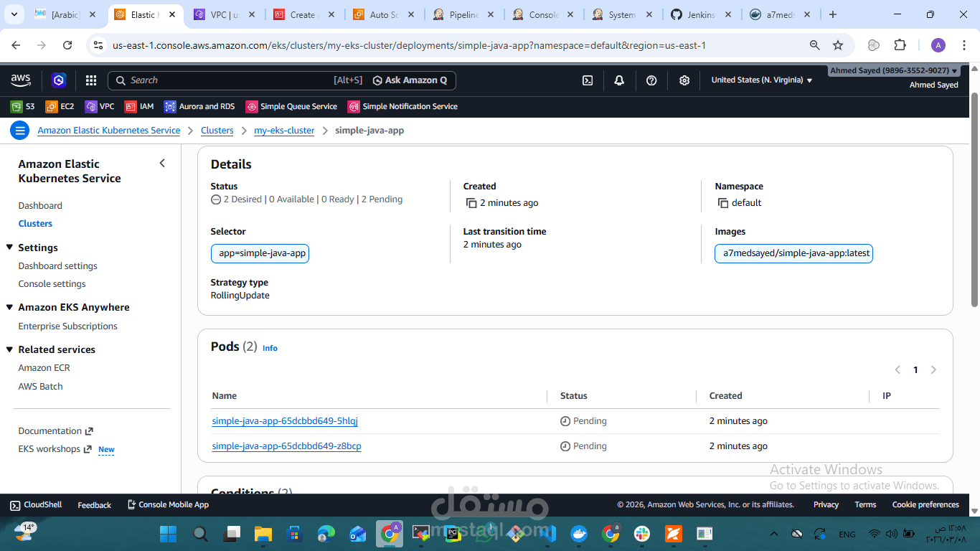Open the Simple Queue Service shortcut
This screenshot has width=980, height=551.
[x=291, y=106]
